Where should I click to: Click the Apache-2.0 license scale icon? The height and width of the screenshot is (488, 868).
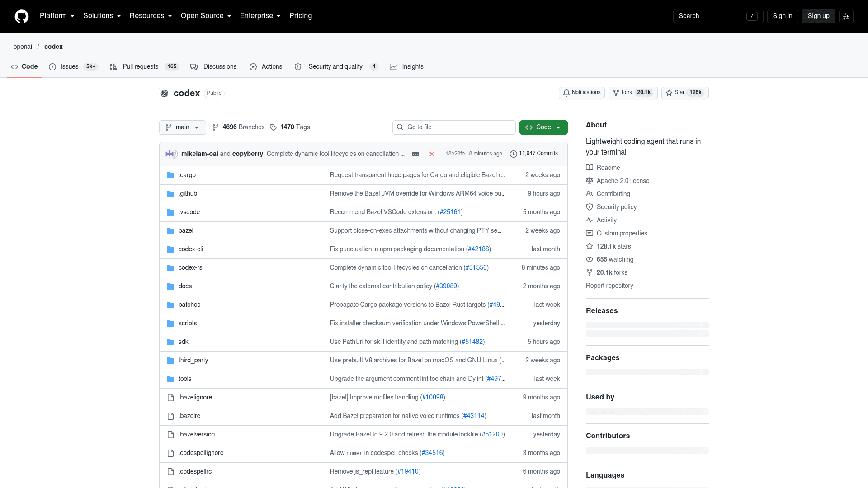coord(590,181)
